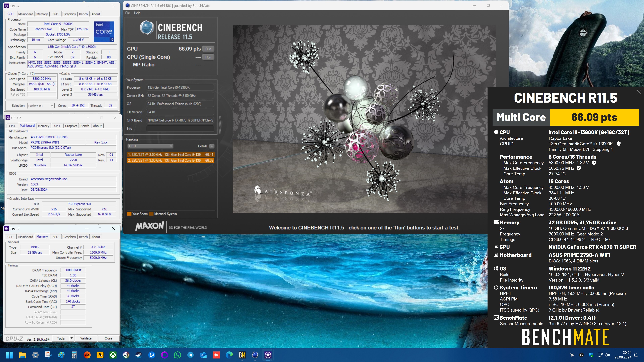Open the Socket #1 selection dropdown

[41, 106]
